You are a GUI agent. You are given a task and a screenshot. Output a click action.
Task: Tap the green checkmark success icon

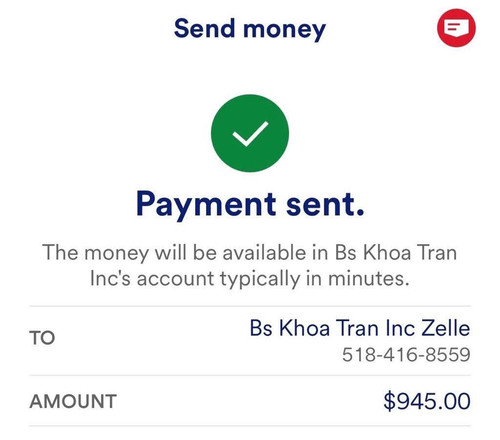coord(250,133)
